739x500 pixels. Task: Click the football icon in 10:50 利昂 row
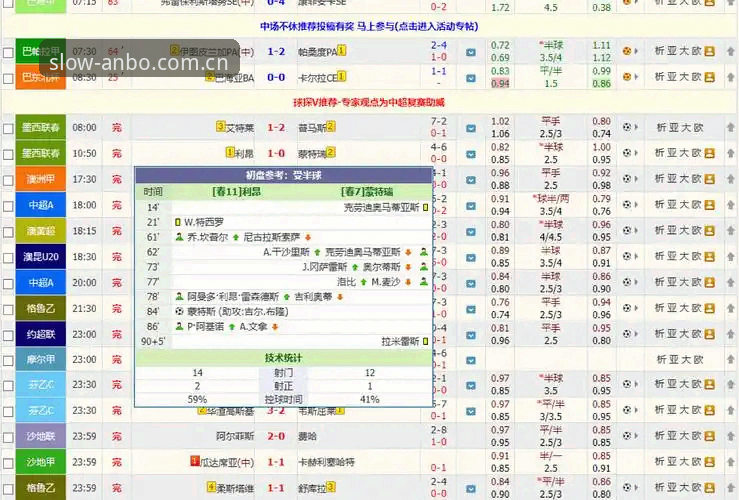[627, 153]
